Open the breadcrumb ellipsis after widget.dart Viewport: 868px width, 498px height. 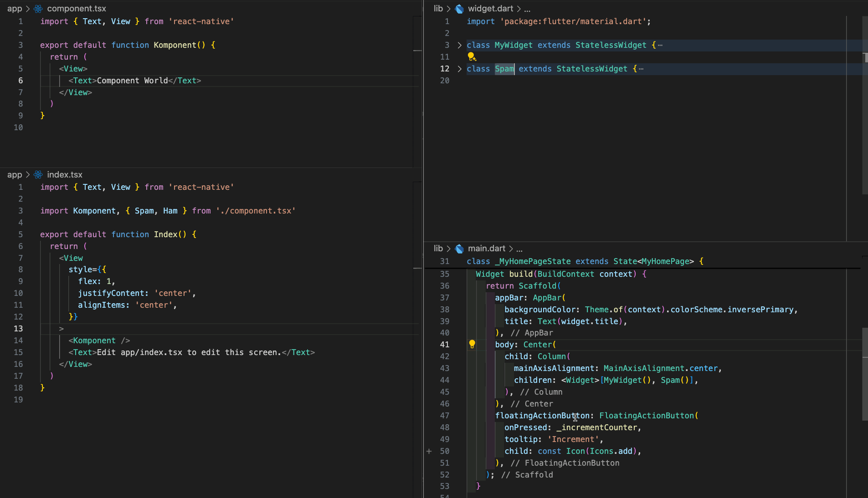527,9
